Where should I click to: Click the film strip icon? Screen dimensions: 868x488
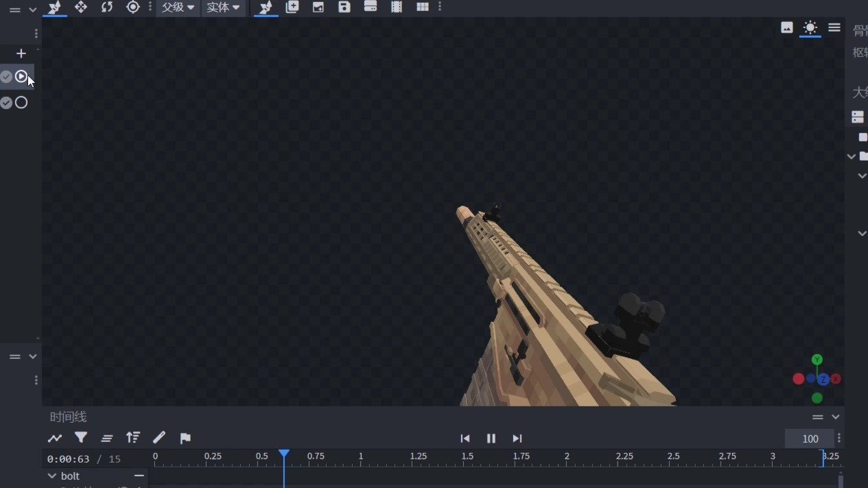397,7
